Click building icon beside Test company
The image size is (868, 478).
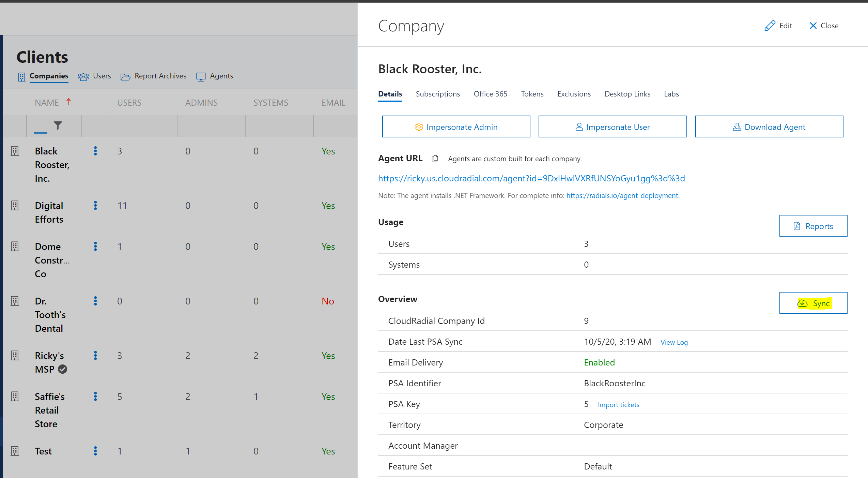15,451
